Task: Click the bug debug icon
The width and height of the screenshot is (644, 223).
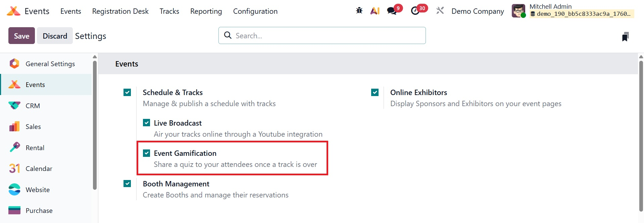Action: [x=359, y=11]
